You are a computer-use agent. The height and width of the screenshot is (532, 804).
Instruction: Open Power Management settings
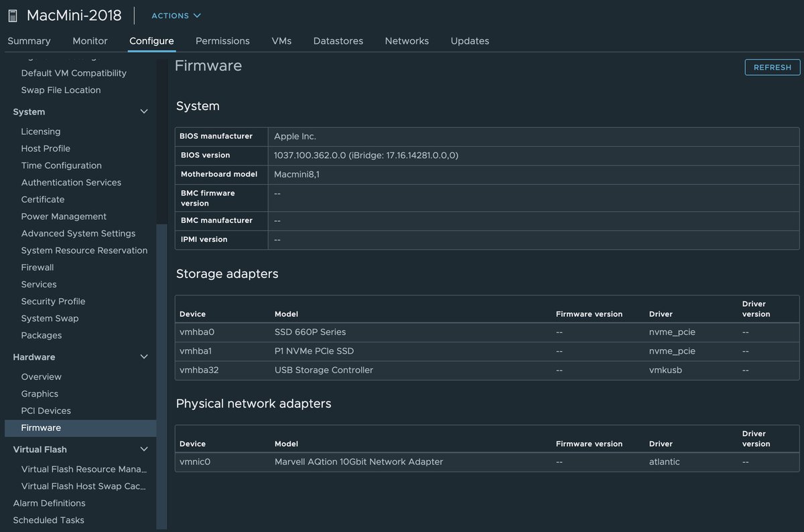click(64, 216)
